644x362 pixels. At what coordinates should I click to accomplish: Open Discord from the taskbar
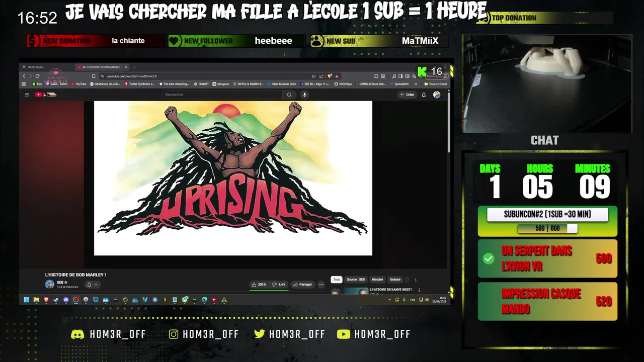coord(66,300)
